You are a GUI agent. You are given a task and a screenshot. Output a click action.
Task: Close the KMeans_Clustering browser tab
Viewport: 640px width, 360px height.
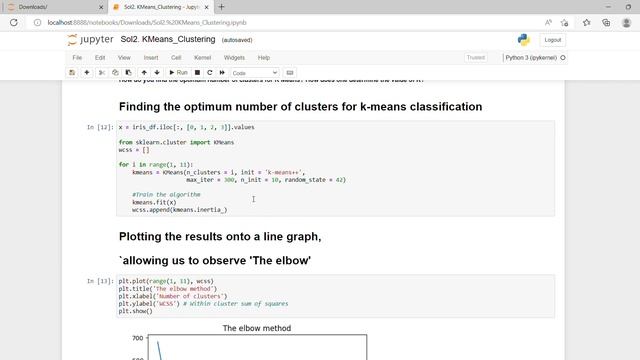(207, 7)
